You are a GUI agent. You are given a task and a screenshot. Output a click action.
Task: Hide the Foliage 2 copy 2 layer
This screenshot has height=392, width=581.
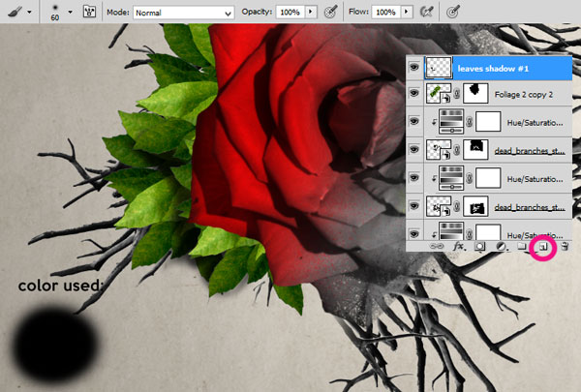pos(414,95)
